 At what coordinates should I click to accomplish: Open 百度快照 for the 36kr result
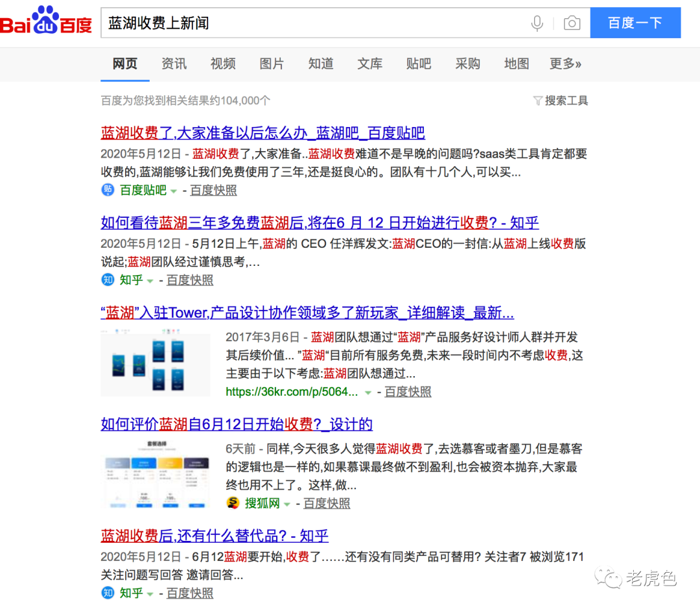click(408, 392)
